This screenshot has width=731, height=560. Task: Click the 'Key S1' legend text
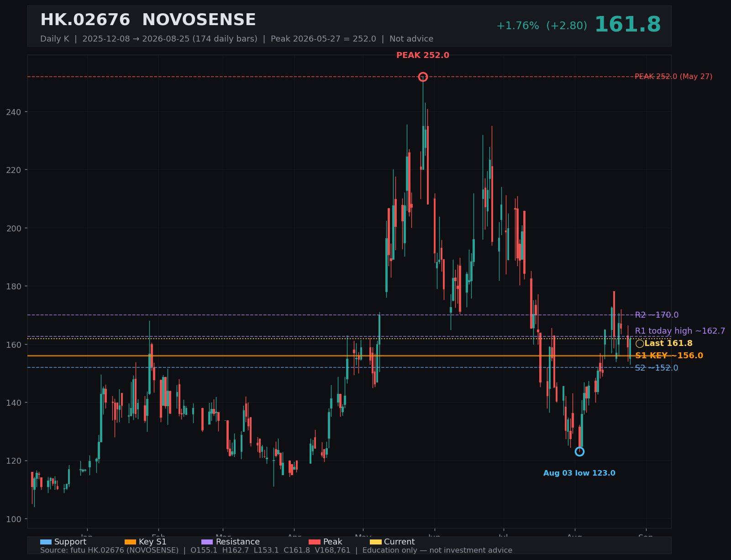(x=153, y=542)
